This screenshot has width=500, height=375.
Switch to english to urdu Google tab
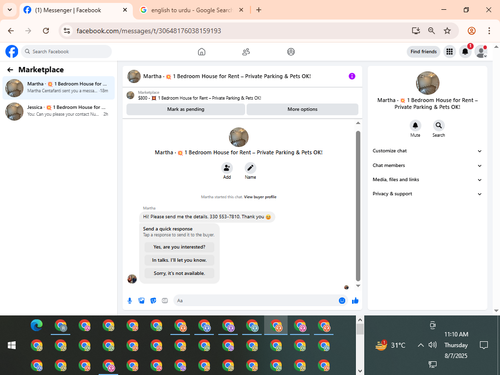click(x=191, y=10)
